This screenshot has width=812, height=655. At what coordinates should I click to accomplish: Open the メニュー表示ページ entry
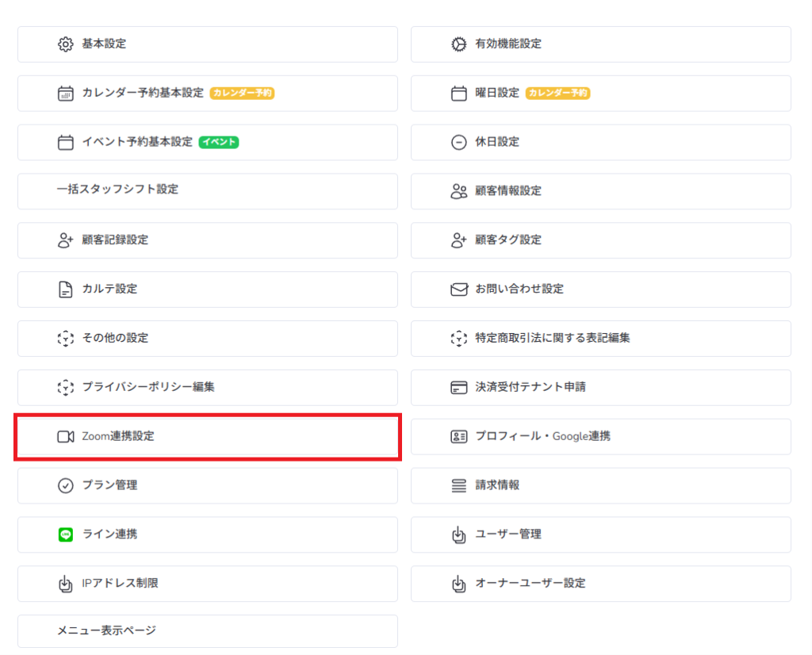[106, 631]
